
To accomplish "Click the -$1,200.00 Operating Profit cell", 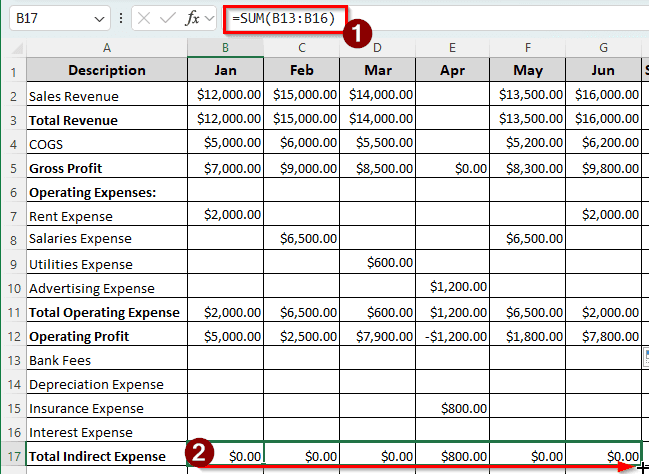I will click(452, 334).
